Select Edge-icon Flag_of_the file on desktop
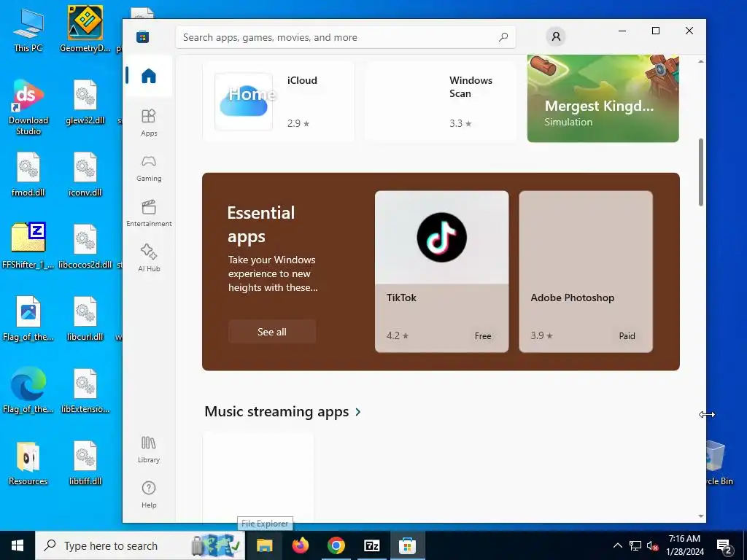The height and width of the screenshot is (560, 747). (28, 391)
